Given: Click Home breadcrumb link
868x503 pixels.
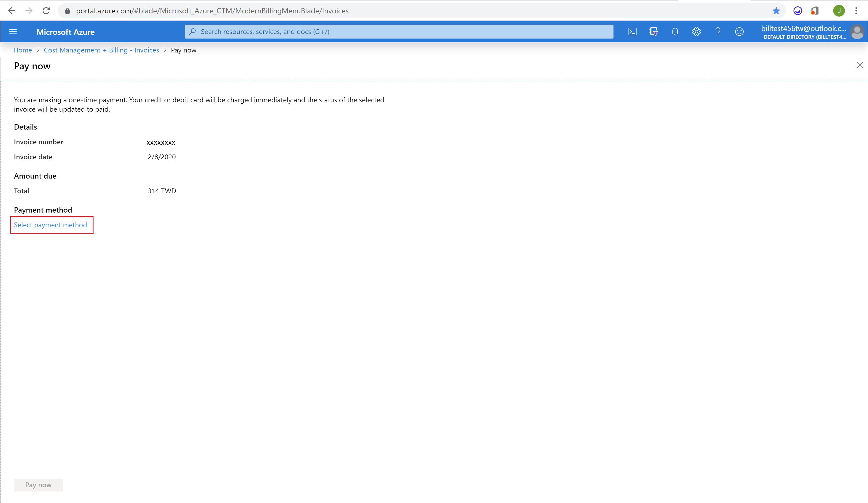Looking at the screenshot, I should tap(22, 50).
